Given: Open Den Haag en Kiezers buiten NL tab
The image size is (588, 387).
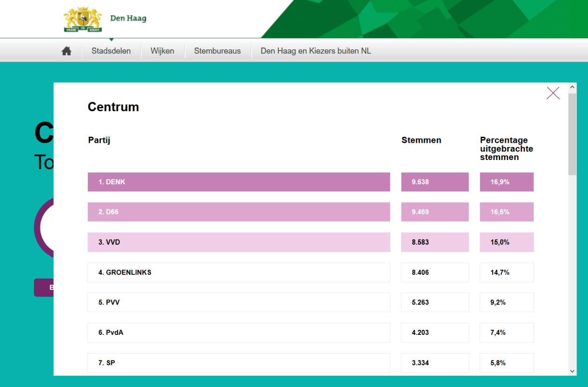Looking at the screenshot, I should (316, 51).
